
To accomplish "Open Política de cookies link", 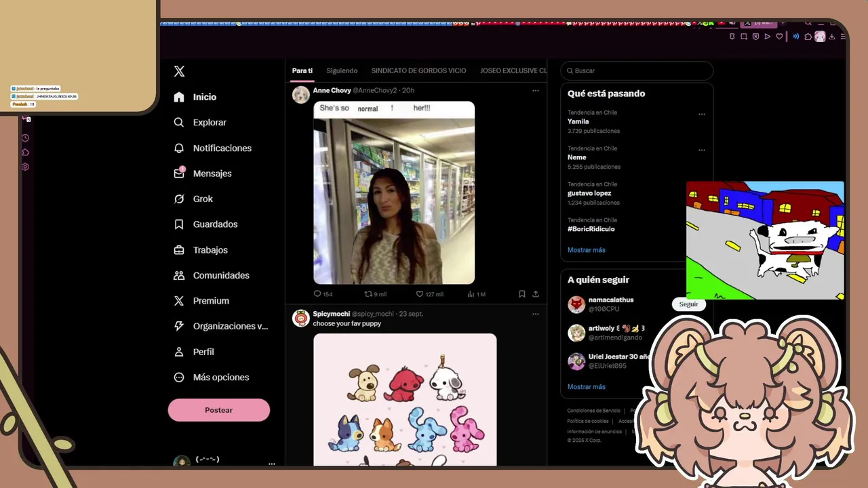I will point(588,421).
